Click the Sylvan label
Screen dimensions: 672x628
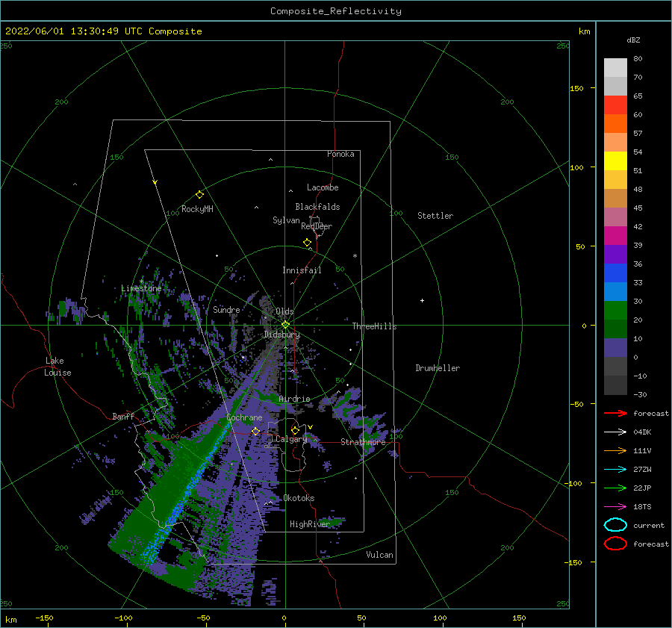(x=286, y=220)
